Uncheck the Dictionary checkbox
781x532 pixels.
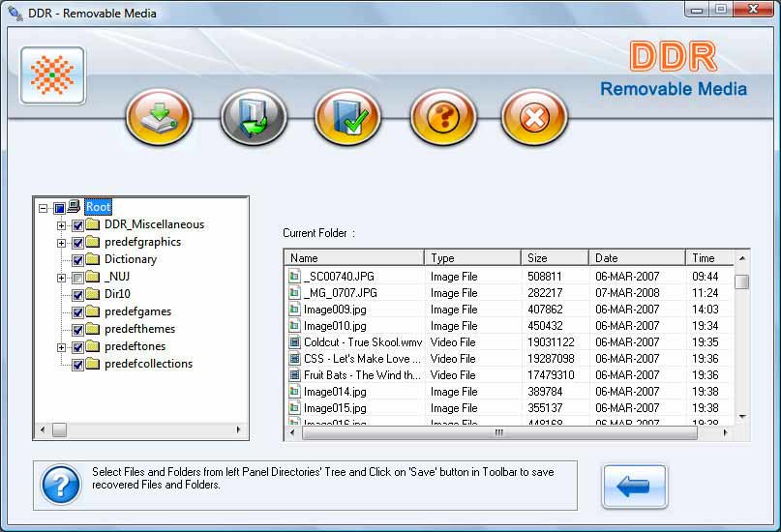[x=77, y=260]
